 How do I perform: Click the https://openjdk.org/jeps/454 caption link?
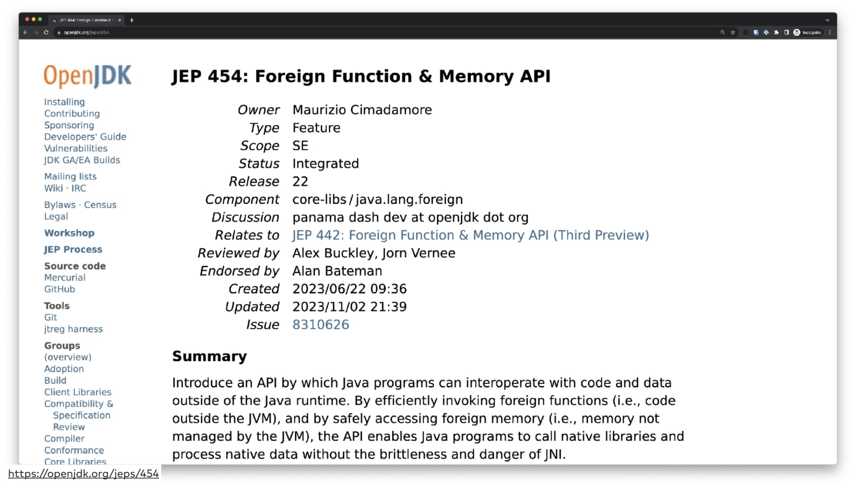pos(84,473)
